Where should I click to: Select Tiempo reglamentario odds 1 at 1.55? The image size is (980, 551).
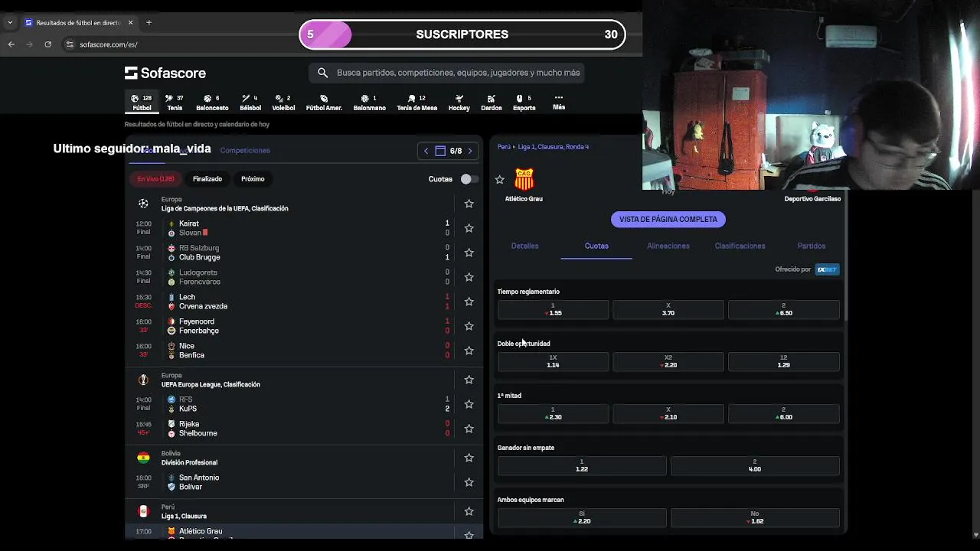pyautogui.click(x=553, y=309)
